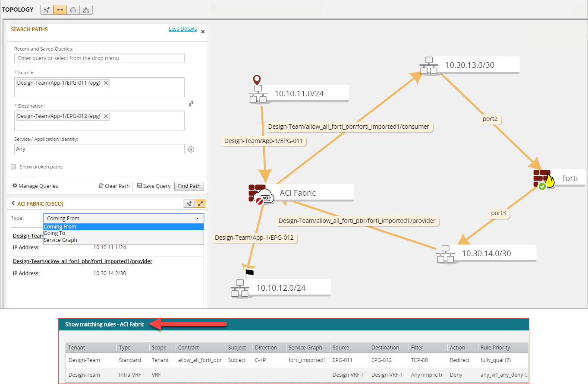Viewport: 588px width, 384px height.
Task: Click the Less Details link
Action: 182,29
